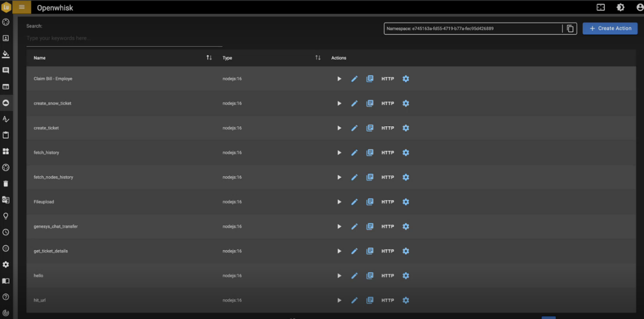644x319 pixels.
Task: Open settings gear for hello action
Action: coord(406,275)
